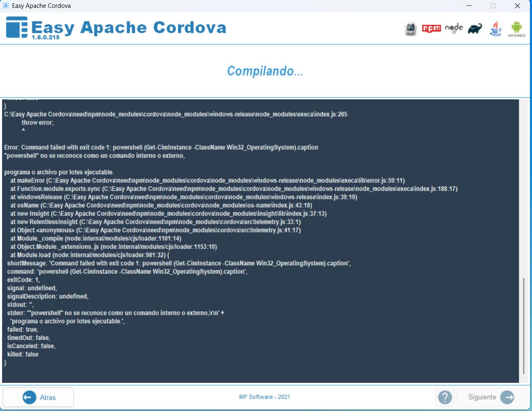Click the 'exitCode: 1,' log line
Viewport: 532px width, 411px height.
[24, 280]
